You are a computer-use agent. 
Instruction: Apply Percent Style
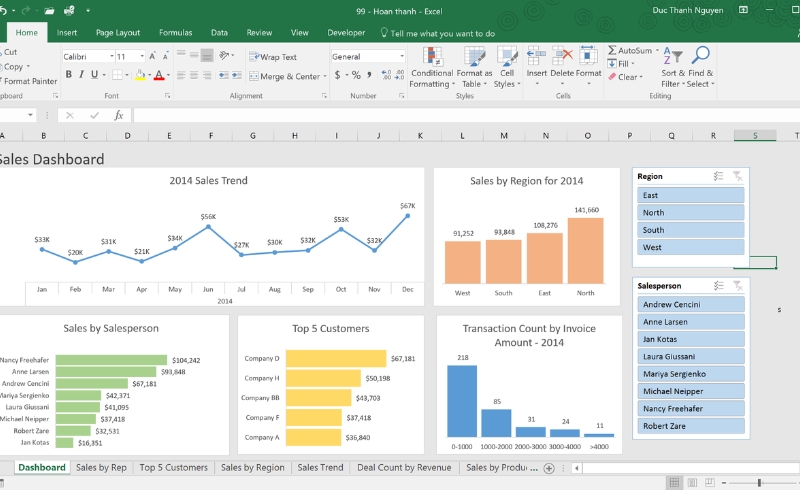[x=356, y=75]
